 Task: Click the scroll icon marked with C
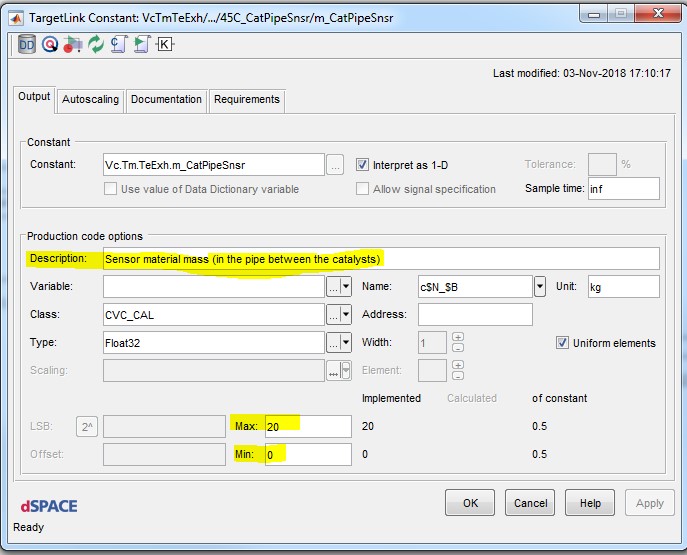coord(118,44)
